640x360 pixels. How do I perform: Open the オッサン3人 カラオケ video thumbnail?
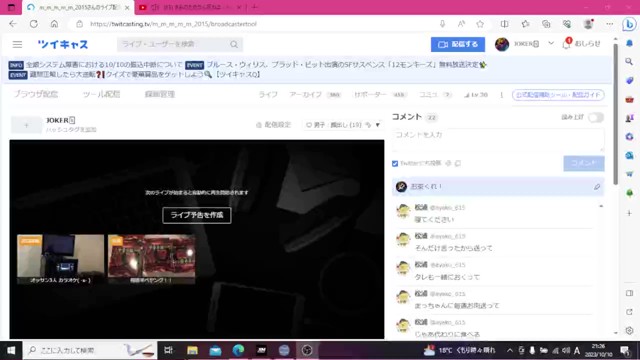click(x=60, y=259)
